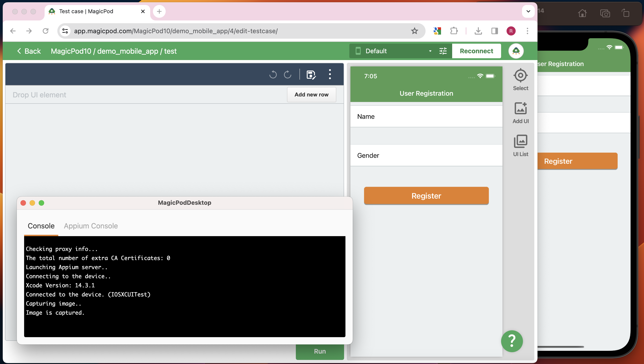
Task: Go forward in browser history
Action: [x=29, y=31]
